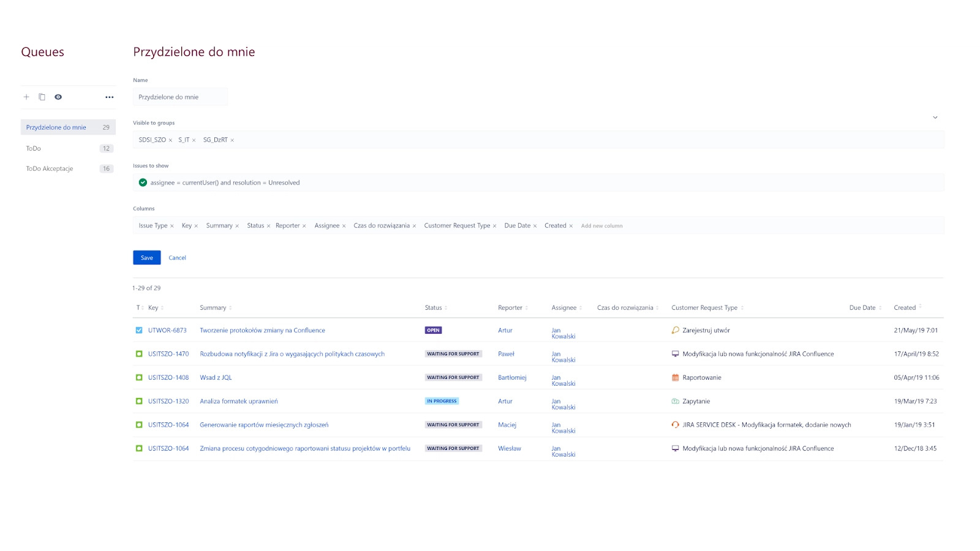This screenshot has height=551, width=980.
Task: Click the Save button
Action: pyautogui.click(x=147, y=258)
